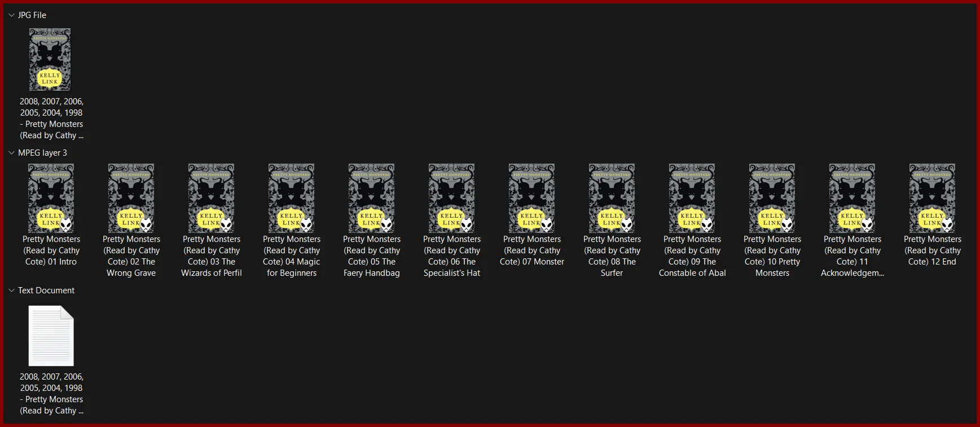
Task: Select the 12 End audio file icon
Action: (933, 198)
